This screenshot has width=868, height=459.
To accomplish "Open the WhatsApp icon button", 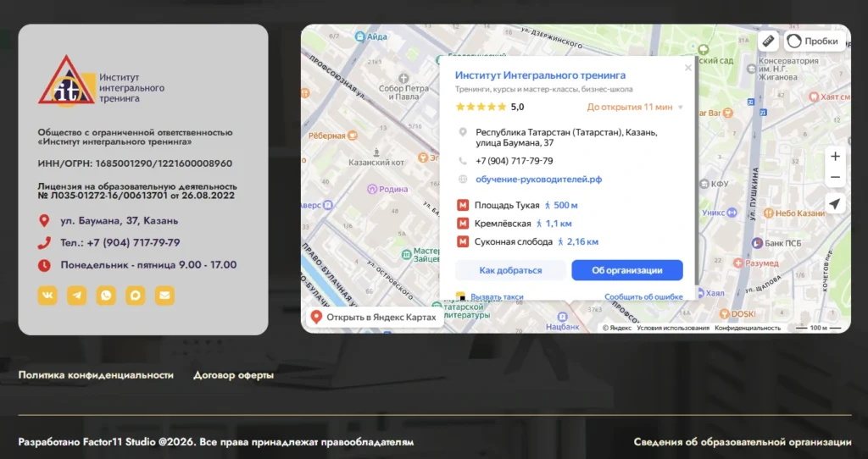I will [x=106, y=296].
